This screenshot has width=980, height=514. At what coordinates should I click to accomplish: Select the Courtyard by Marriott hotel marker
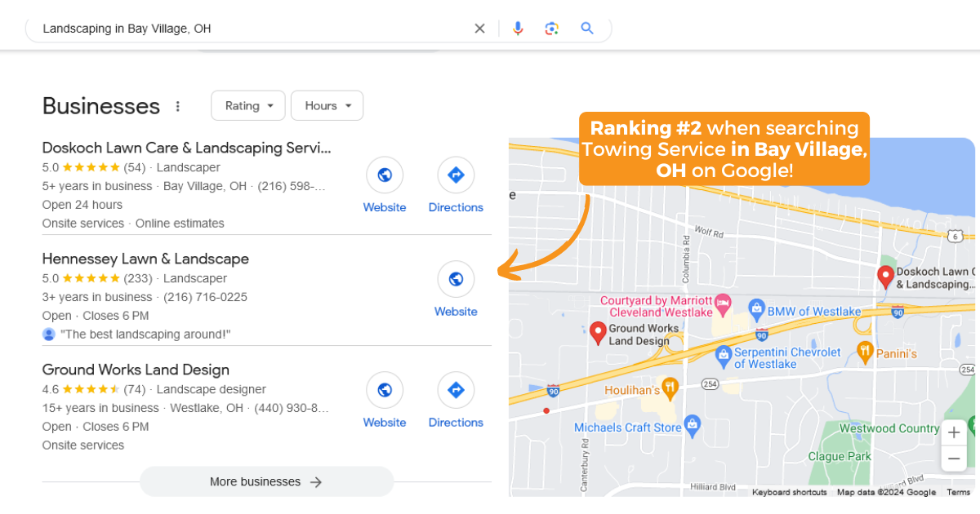pyautogui.click(x=723, y=306)
